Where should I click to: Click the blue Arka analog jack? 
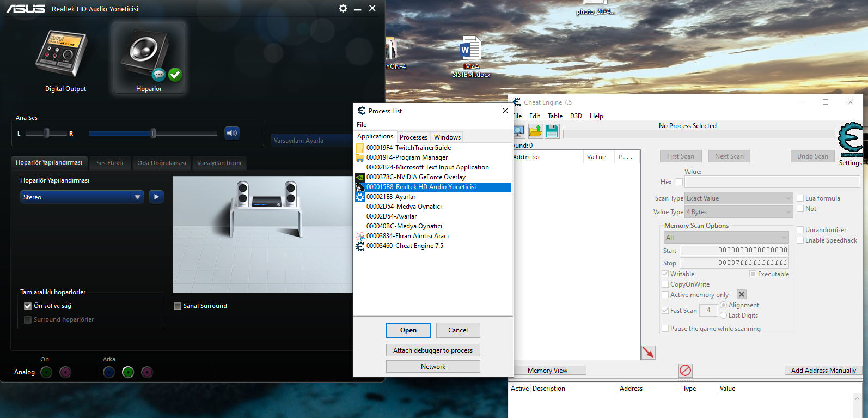point(109,372)
